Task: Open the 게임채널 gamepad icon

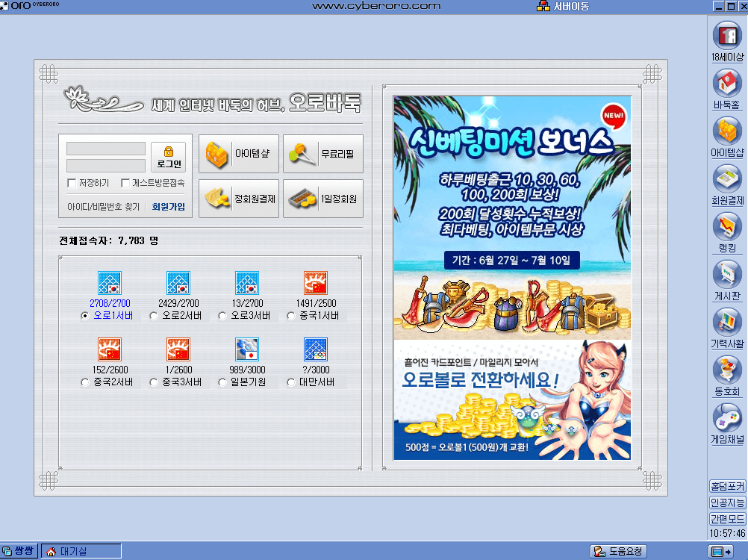Action: coord(727,417)
